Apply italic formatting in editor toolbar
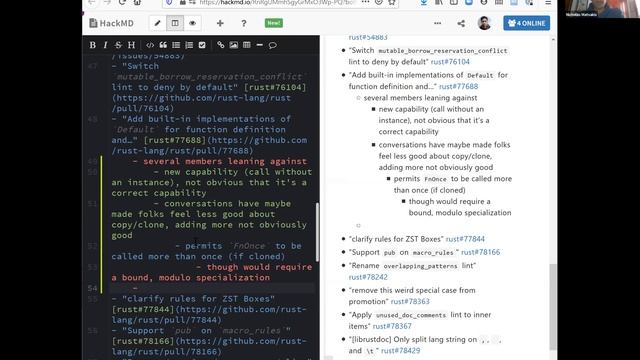 pyautogui.click(x=105, y=45)
